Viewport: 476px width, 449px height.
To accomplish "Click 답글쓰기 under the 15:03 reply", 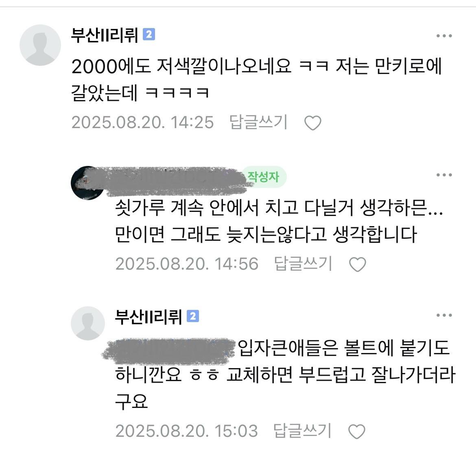I will 302,430.
